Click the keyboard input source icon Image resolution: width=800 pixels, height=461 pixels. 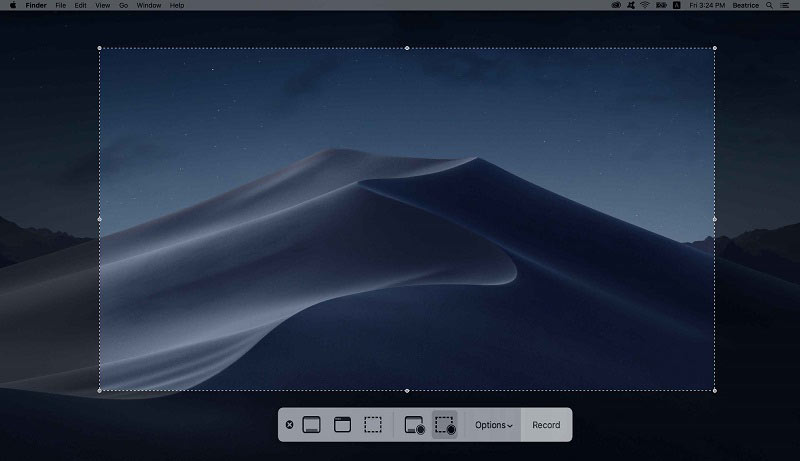[x=677, y=5]
